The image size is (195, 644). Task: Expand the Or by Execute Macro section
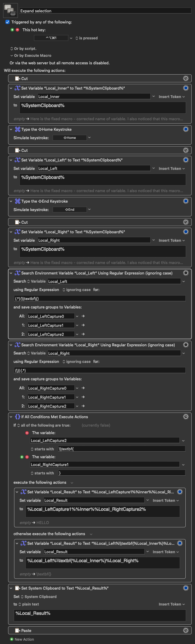pyautogui.click(x=12, y=56)
